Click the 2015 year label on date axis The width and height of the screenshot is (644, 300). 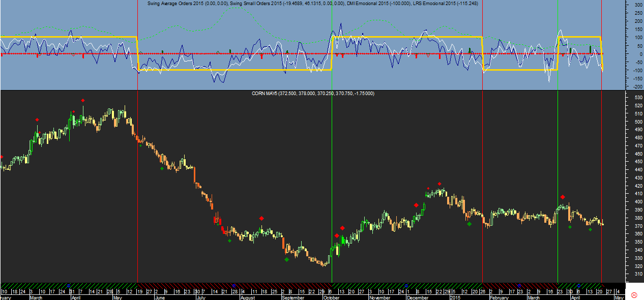tap(455, 297)
